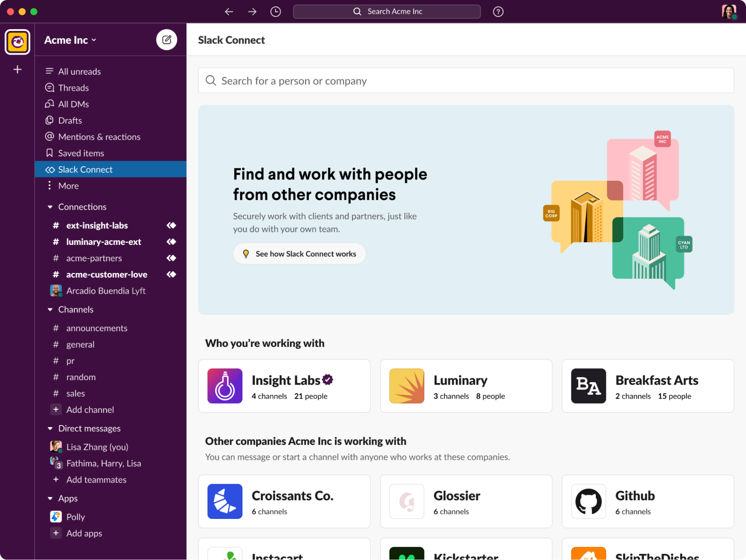This screenshot has height=560, width=746.
Task: Open the luminary-acme-ext channel
Action: [x=110, y=242]
